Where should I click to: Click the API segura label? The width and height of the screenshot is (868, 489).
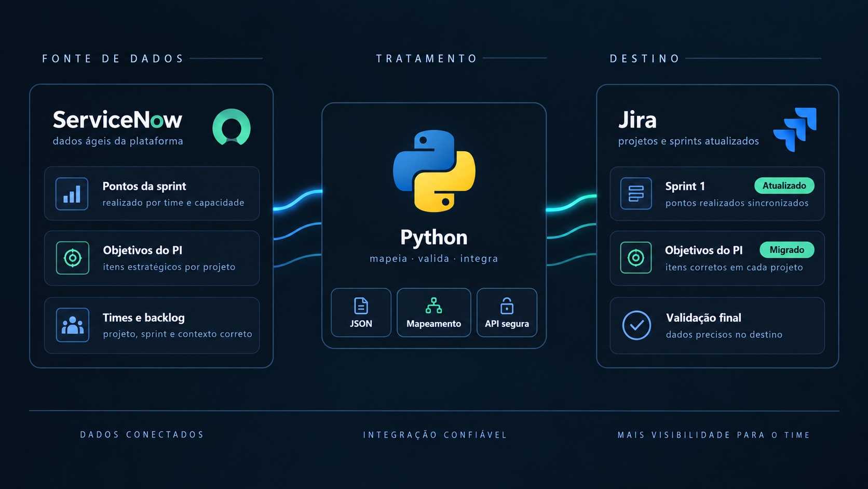pos(507,324)
